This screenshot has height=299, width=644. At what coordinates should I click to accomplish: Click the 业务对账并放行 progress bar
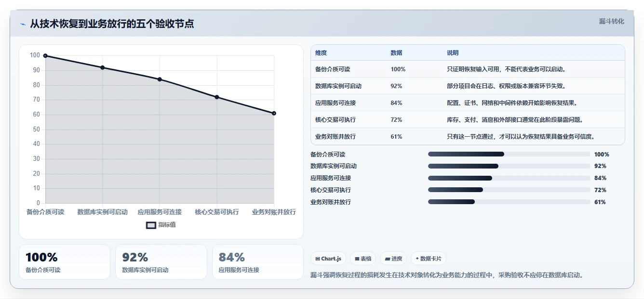(509, 202)
